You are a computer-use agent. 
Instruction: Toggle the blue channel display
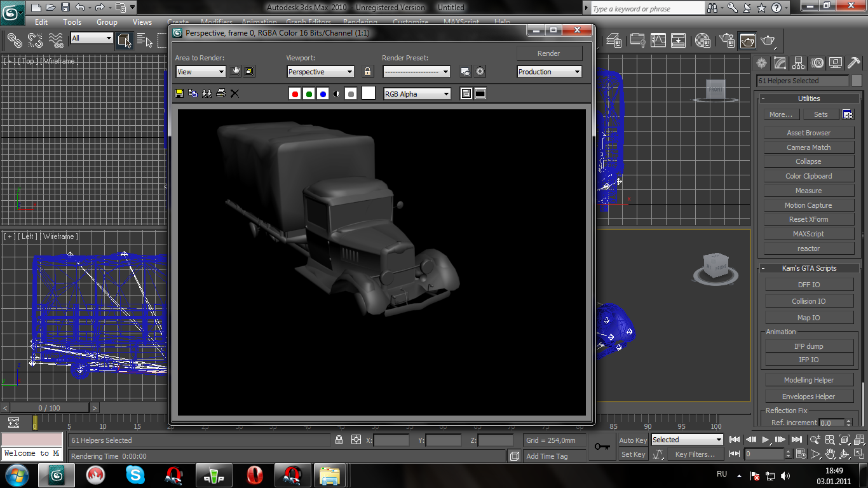[x=323, y=94]
